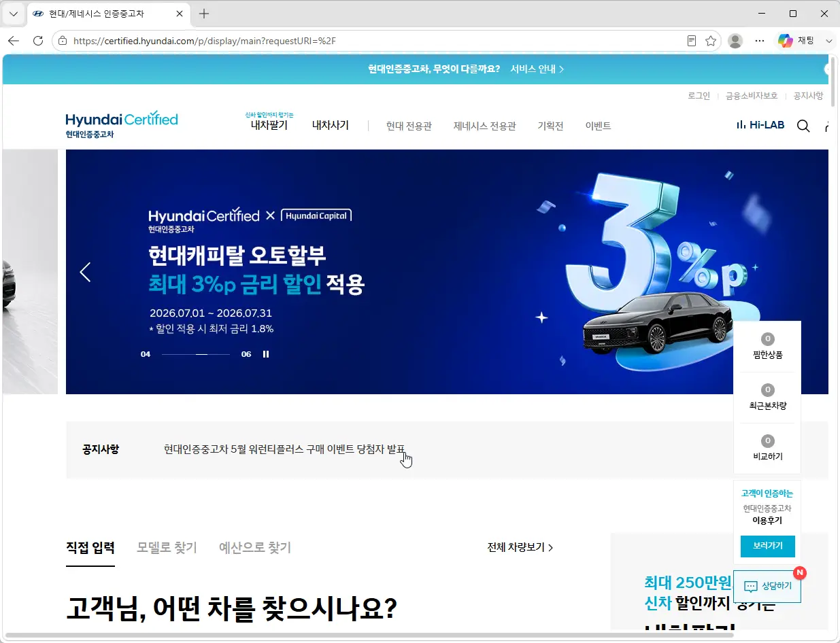This screenshot has width=840, height=643.
Task: Open 최근본차량 quick menu item
Action: point(767,398)
